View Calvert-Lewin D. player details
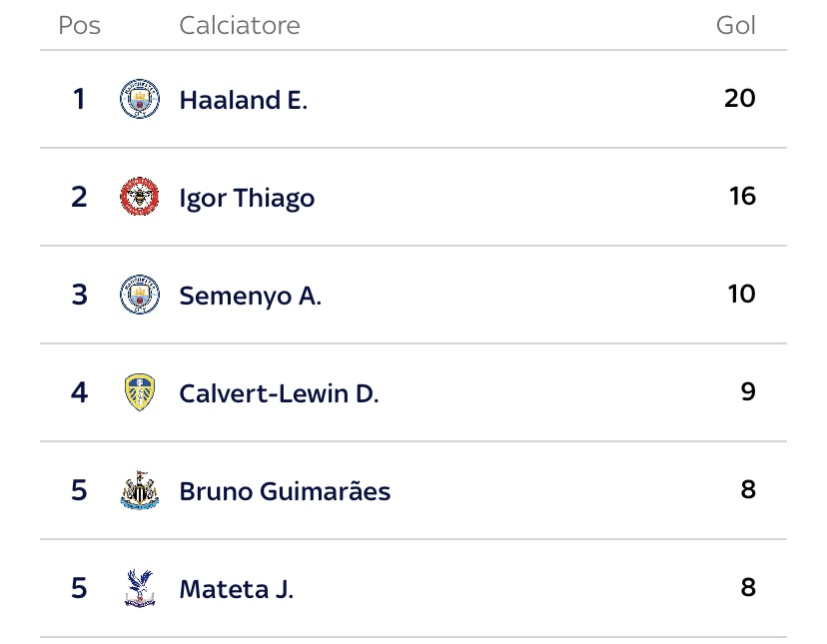 [279, 393]
